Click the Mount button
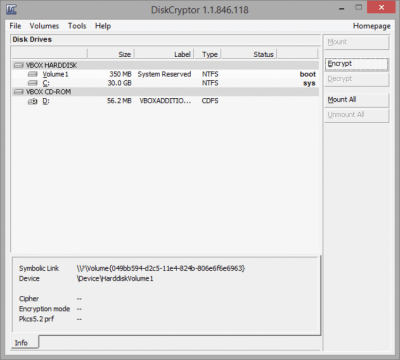This screenshot has height=360, width=400. 356,42
